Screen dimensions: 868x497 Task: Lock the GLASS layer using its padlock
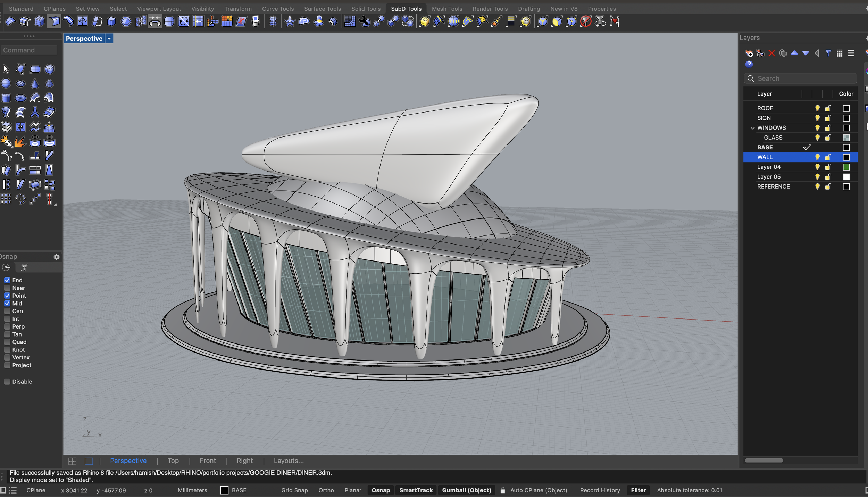[828, 138]
